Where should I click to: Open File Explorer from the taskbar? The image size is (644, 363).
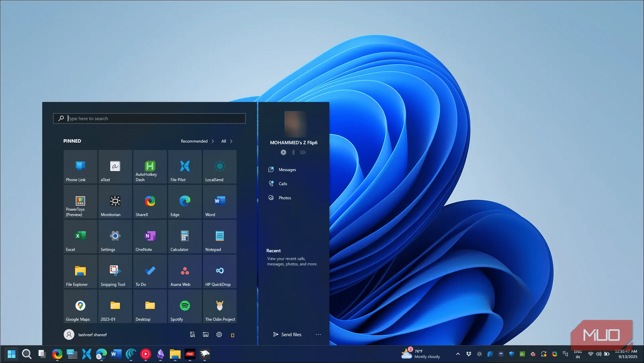[175, 354]
